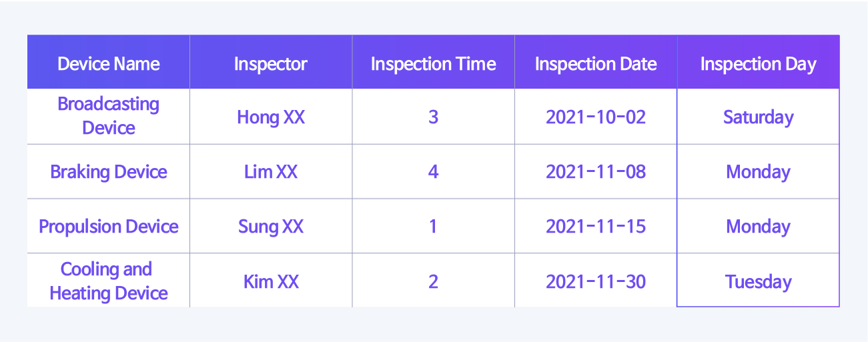Viewport: 868px width, 342px height.
Task: Select the Propulsion Device cell
Action: click(109, 226)
